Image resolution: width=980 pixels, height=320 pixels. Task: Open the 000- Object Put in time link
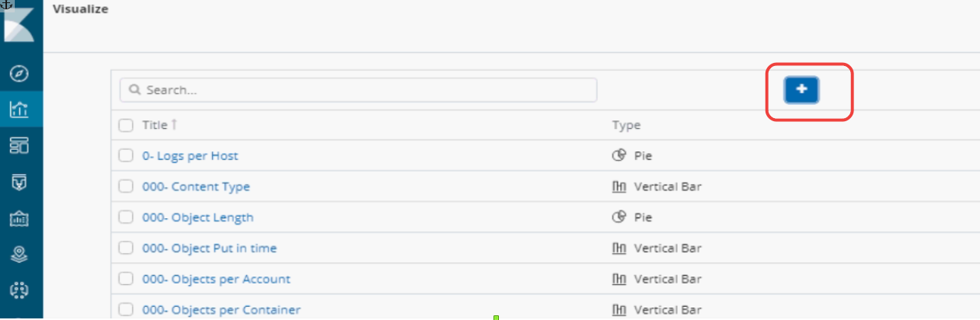(209, 249)
